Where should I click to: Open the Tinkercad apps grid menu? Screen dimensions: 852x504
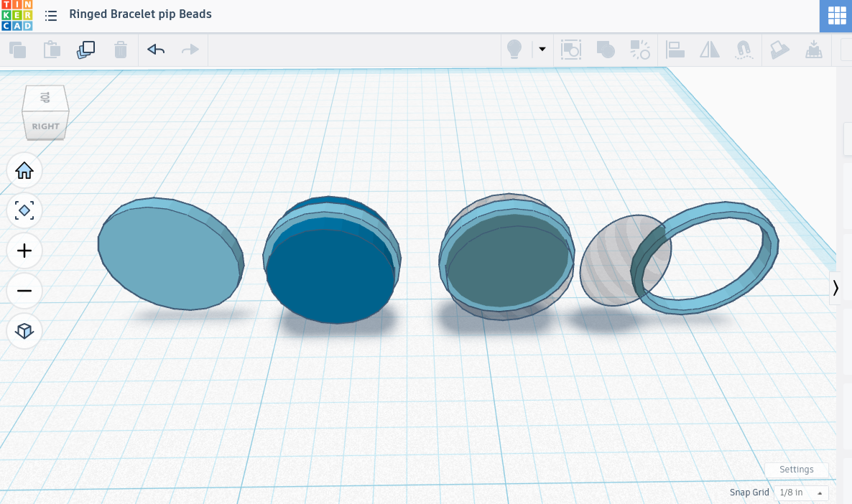(x=835, y=16)
